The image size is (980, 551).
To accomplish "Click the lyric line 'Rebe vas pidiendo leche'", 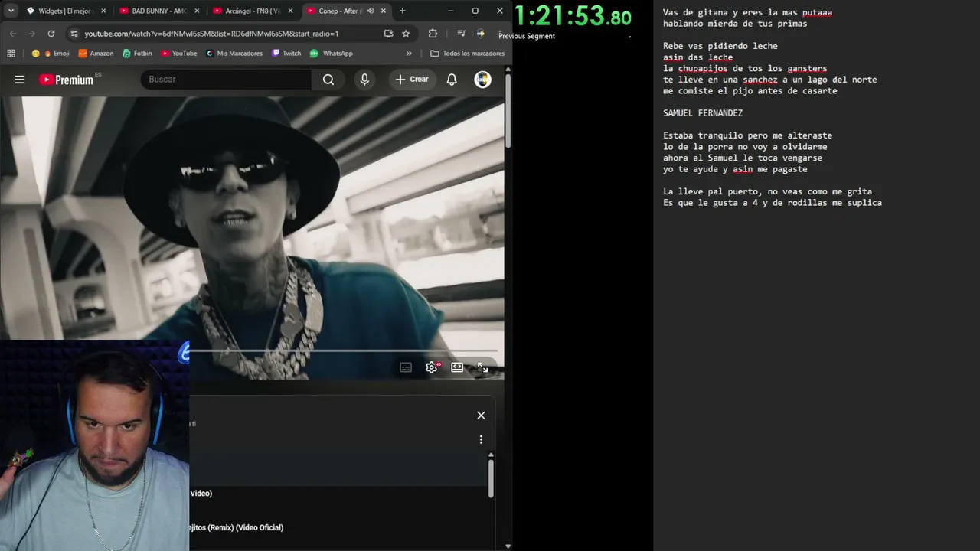I will (720, 46).
